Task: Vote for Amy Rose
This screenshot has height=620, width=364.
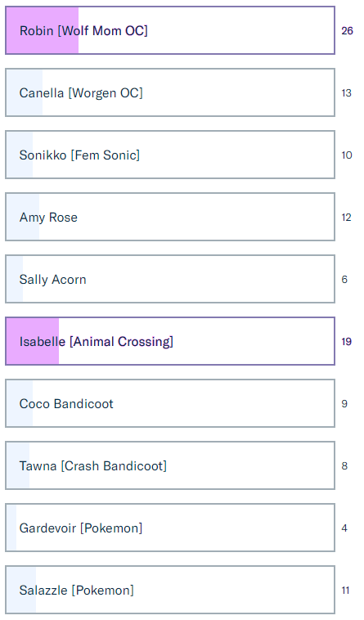Action: [x=170, y=217]
